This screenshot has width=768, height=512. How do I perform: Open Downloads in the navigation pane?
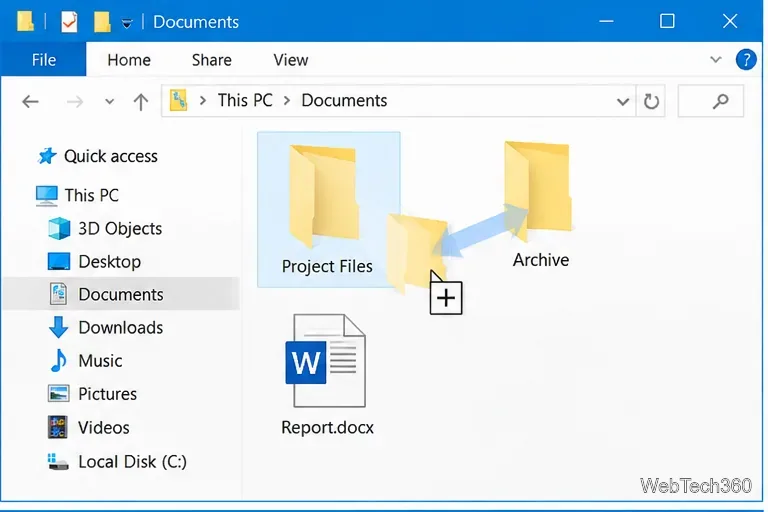pyautogui.click(x=120, y=327)
